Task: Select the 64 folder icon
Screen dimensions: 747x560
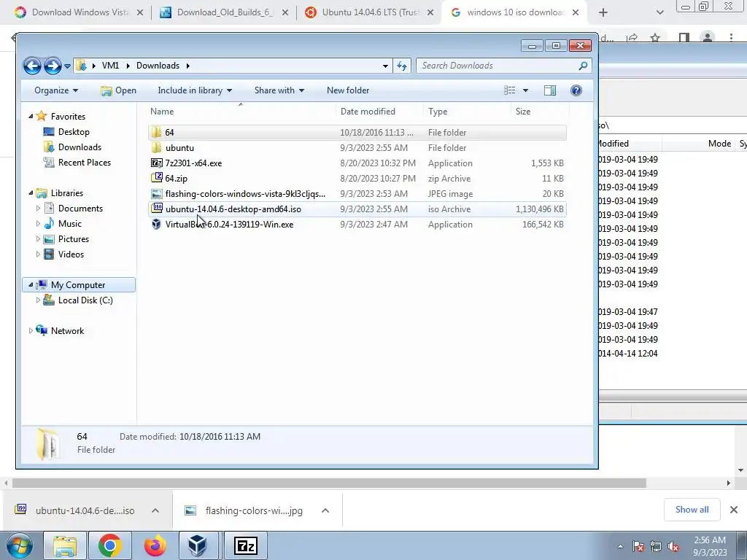Action: coord(156,133)
